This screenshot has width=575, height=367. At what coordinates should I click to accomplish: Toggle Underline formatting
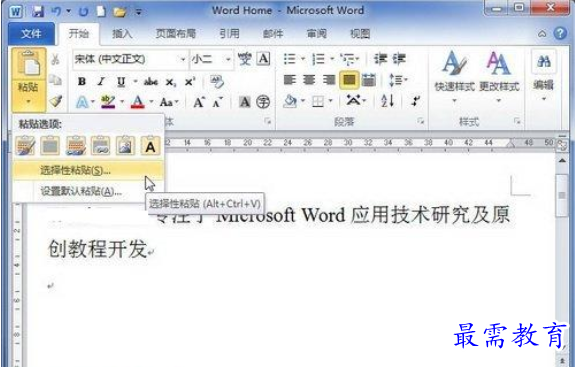click(x=121, y=81)
